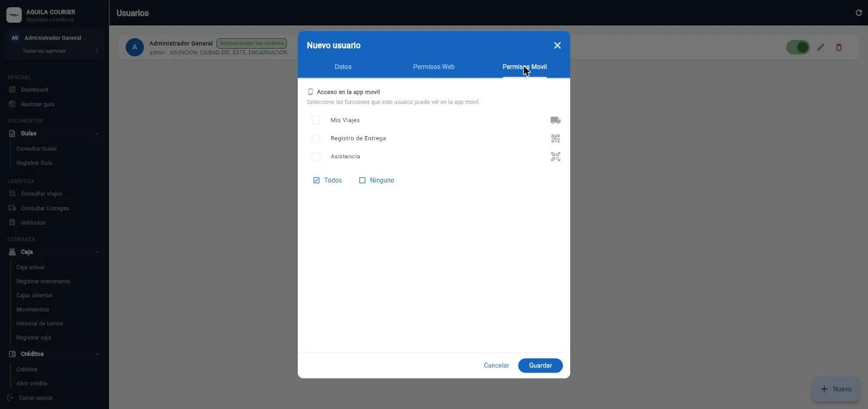Open Dashboard from the sidebar

34,90
